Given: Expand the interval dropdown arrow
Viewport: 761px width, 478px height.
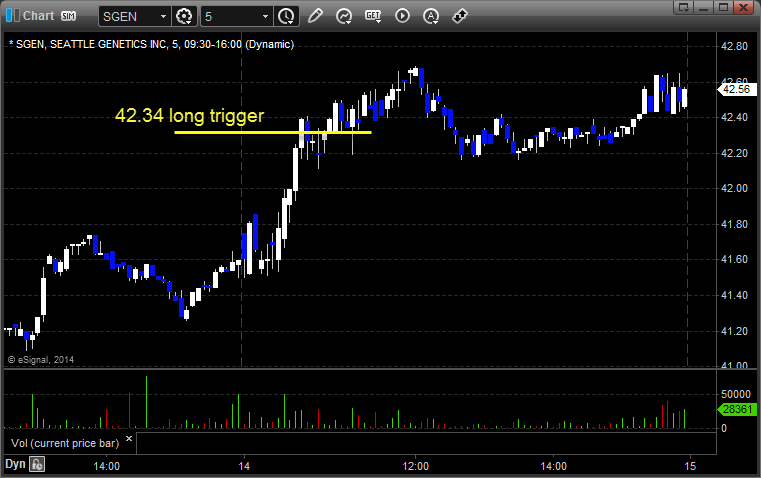Looking at the screenshot, I should 265,16.
